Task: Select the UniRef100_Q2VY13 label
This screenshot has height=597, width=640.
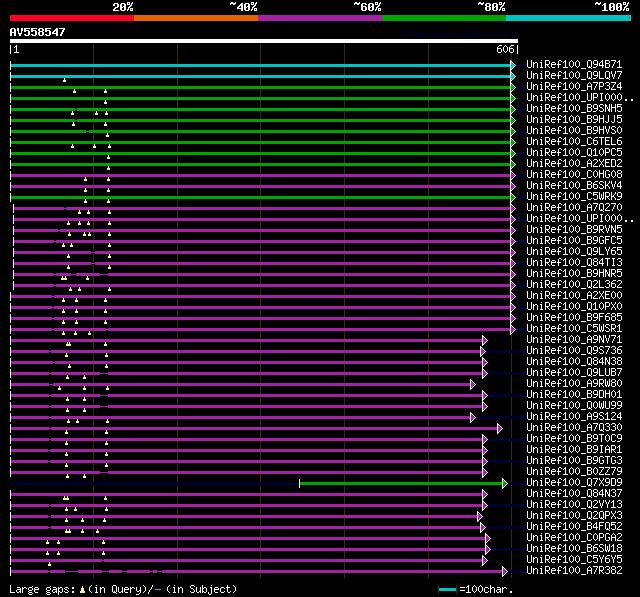Action: click(574, 505)
